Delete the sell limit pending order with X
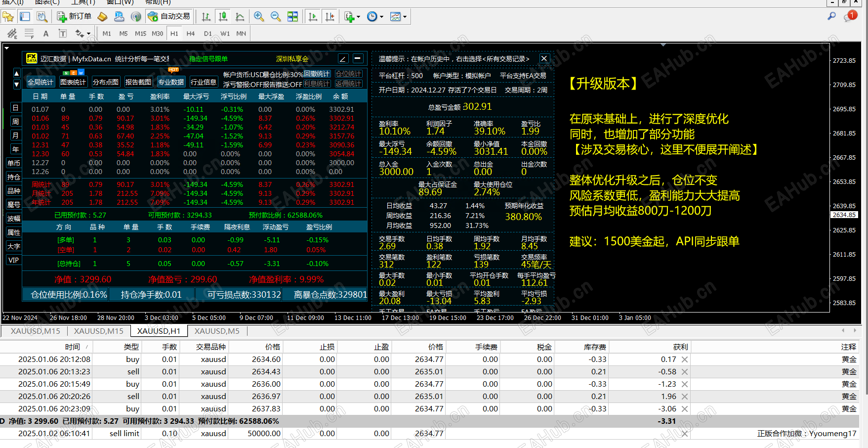 click(685, 434)
